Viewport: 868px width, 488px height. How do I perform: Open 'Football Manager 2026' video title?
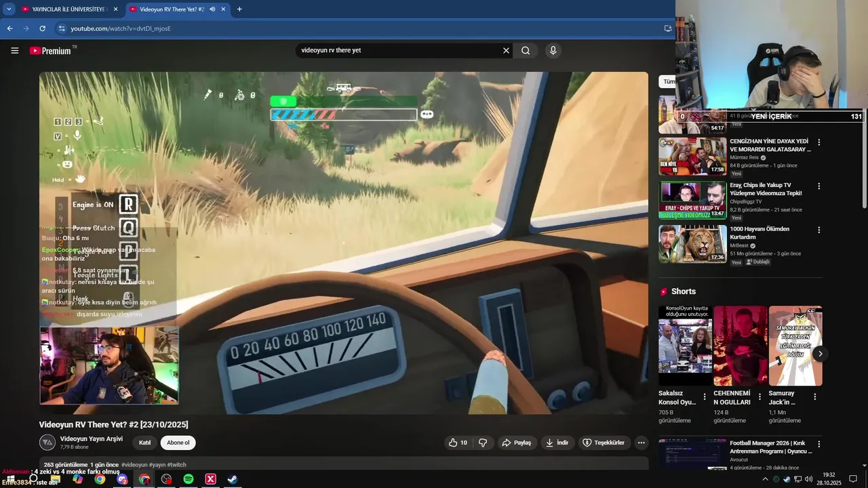tap(771, 447)
